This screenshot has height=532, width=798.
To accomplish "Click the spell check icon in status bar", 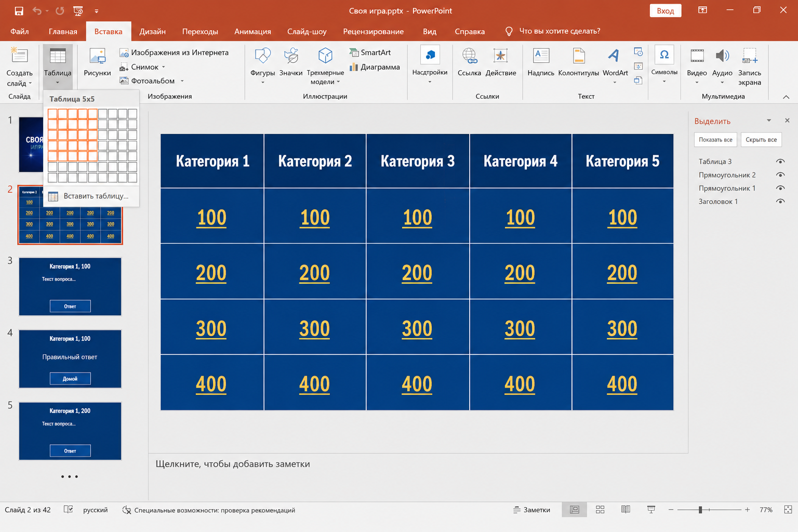I will [68, 510].
